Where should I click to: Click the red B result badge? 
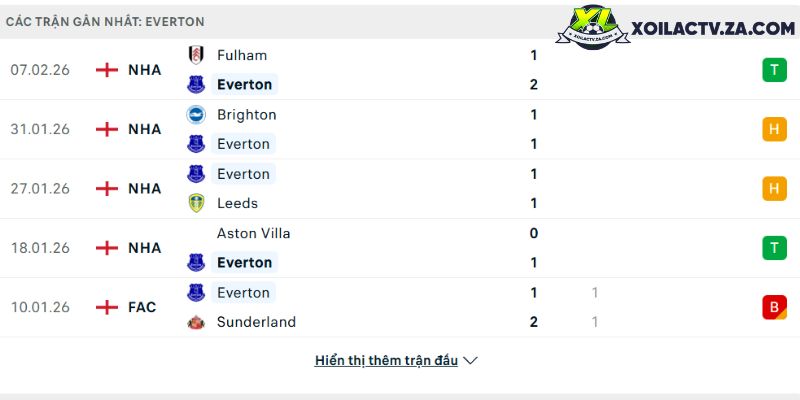(773, 307)
